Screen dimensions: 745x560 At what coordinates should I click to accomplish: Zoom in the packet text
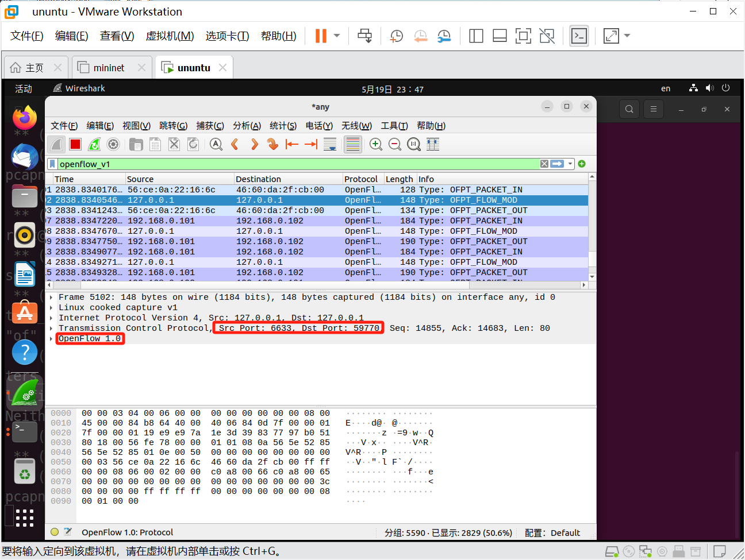coord(376,144)
